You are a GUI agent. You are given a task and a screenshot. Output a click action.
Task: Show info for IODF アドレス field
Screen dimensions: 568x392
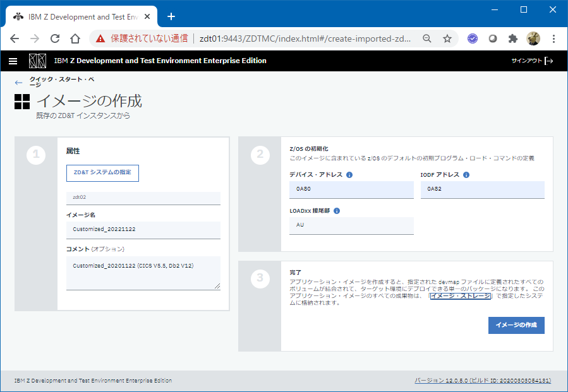pyautogui.click(x=466, y=175)
